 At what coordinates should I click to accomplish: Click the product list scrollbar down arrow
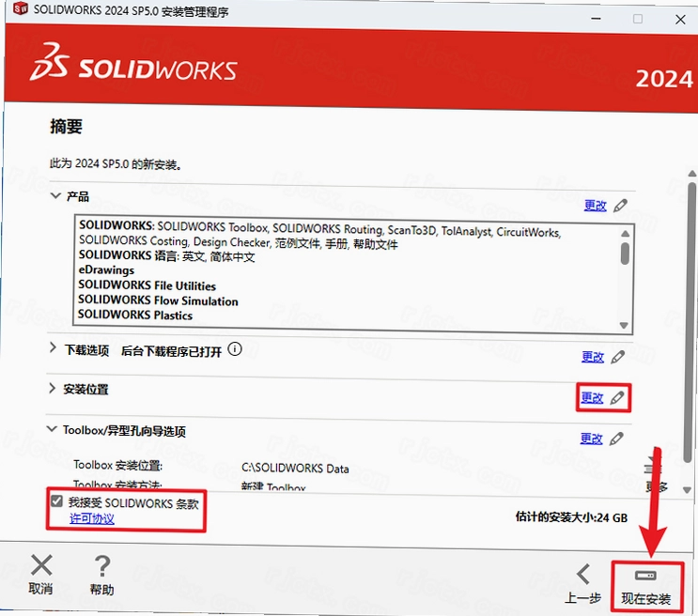coord(624,325)
